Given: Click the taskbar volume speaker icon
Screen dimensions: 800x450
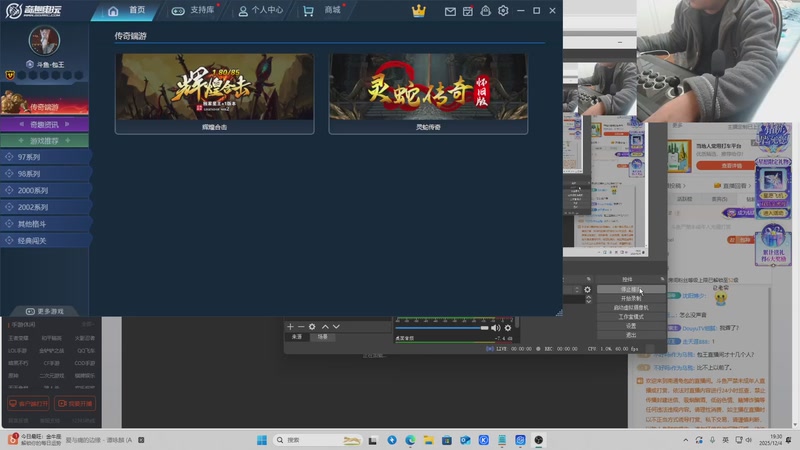Looking at the screenshot, I should tap(749, 440).
